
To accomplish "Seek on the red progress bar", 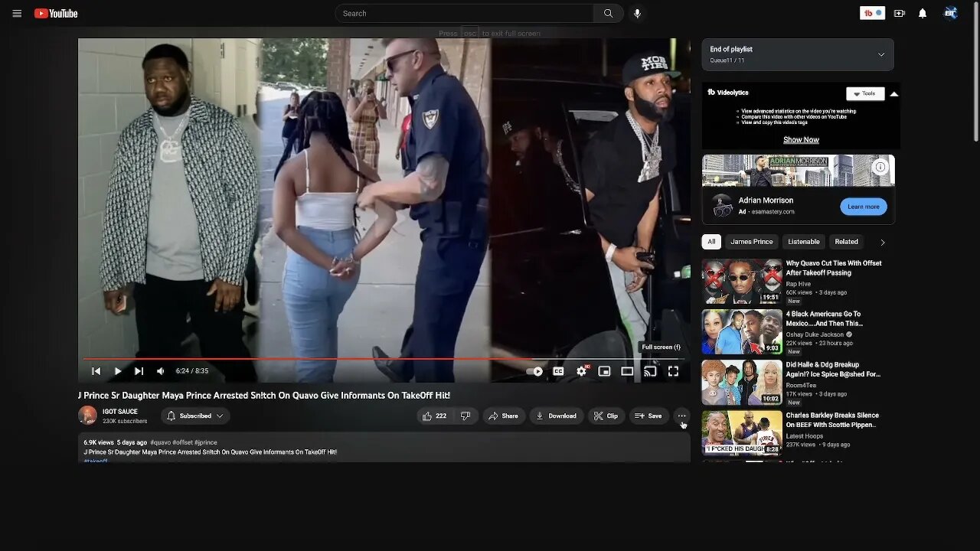I will (x=384, y=358).
